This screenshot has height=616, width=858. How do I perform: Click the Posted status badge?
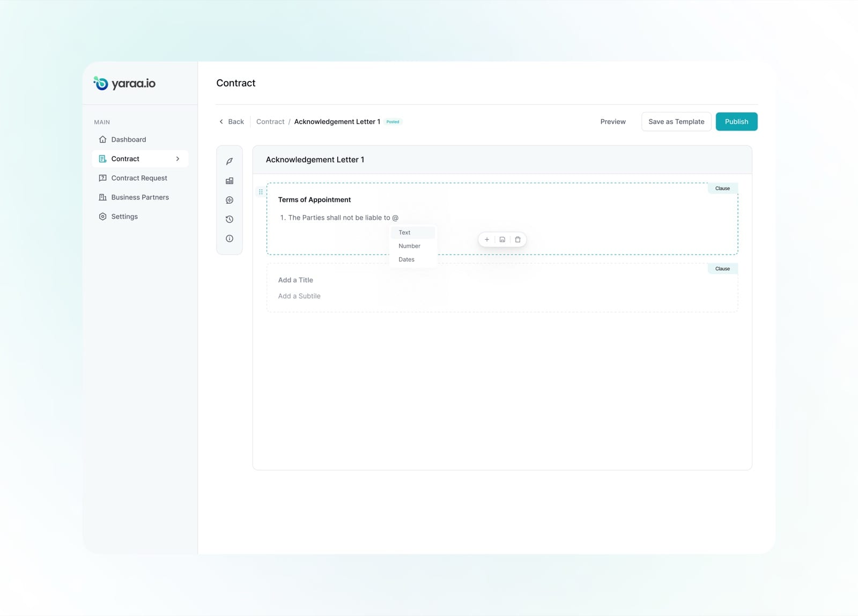click(393, 122)
